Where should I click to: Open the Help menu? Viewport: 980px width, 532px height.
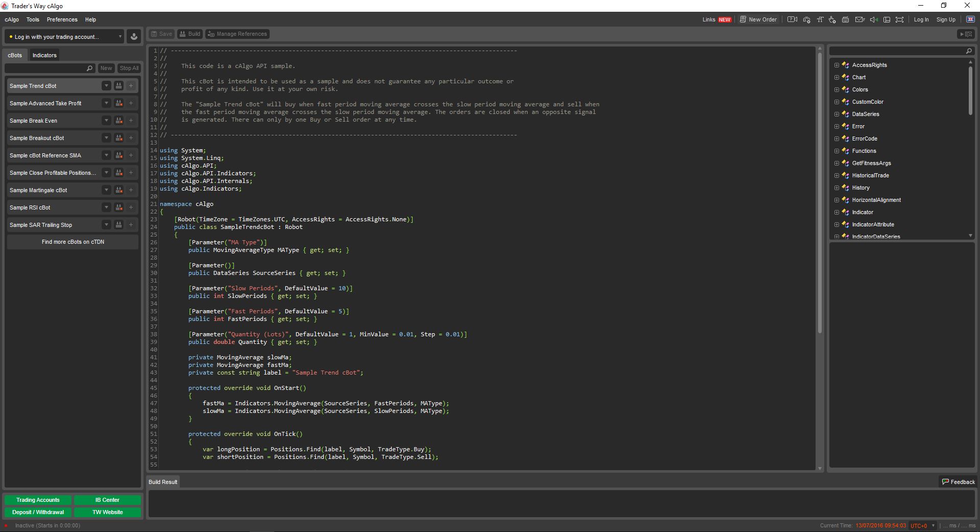tap(90, 19)
